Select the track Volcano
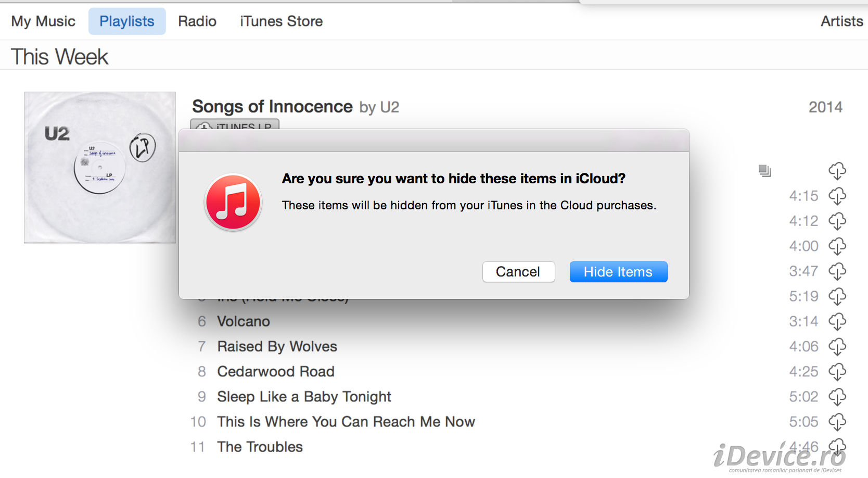Screen dimensions: 868x478 point(244,322)
